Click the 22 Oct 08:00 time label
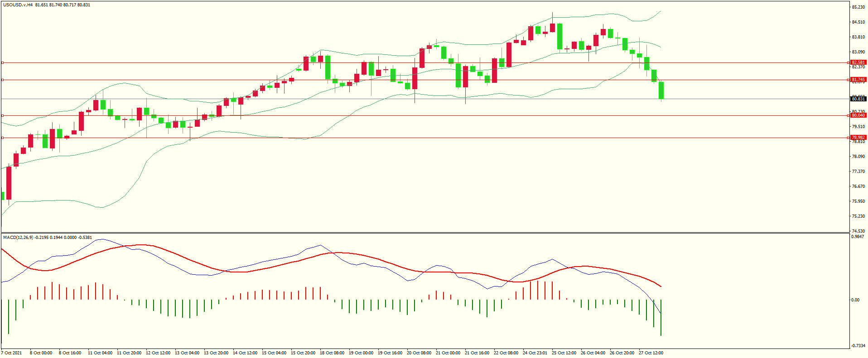This screenshot has width=868, height=358. pos(506,353)
